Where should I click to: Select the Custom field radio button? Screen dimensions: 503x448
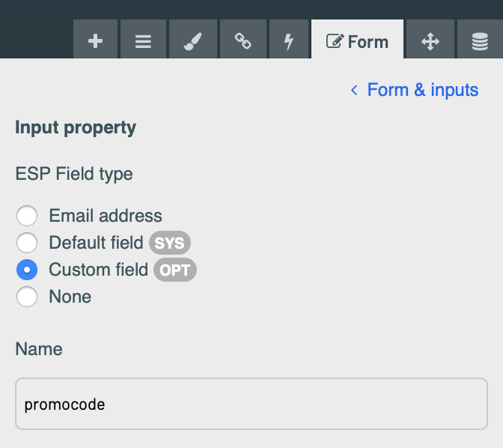click(27, 270)
